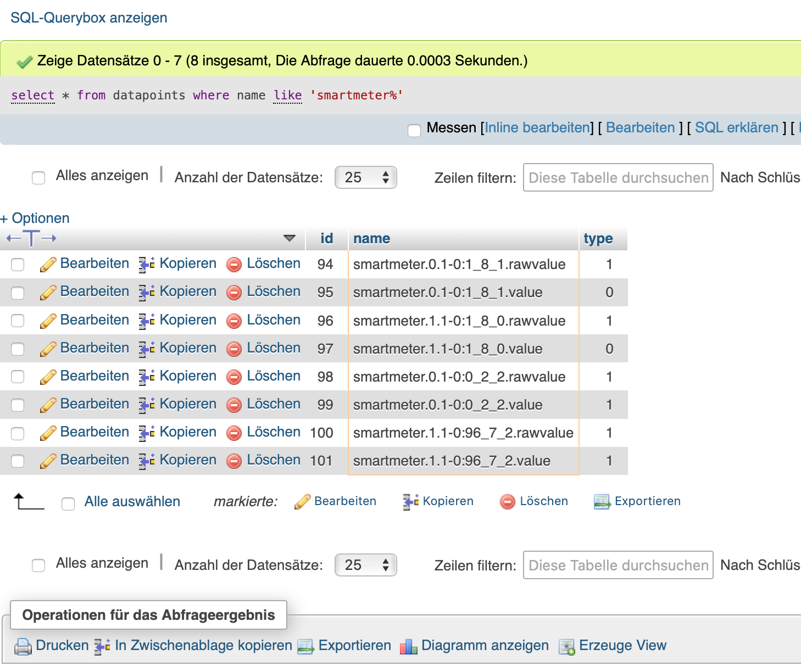Click red delete icon for row id 101

pos(234,461)
